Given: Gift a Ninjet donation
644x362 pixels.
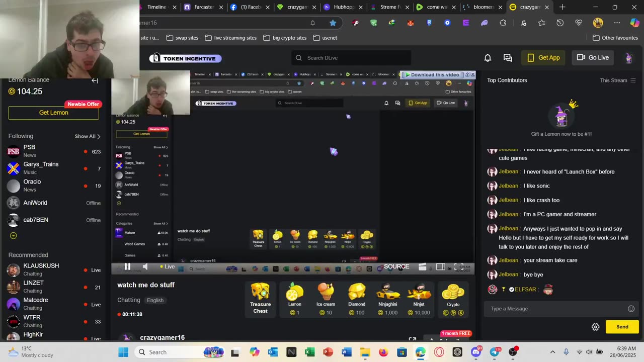Looking at the screenshot, I should pyautogui.click(x=419, y=299).
